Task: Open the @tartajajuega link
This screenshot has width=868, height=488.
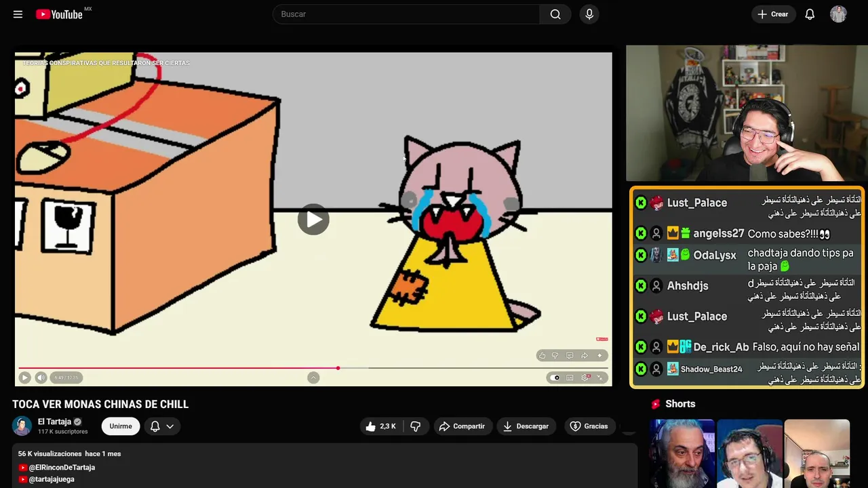Action: tap(52, 479)
